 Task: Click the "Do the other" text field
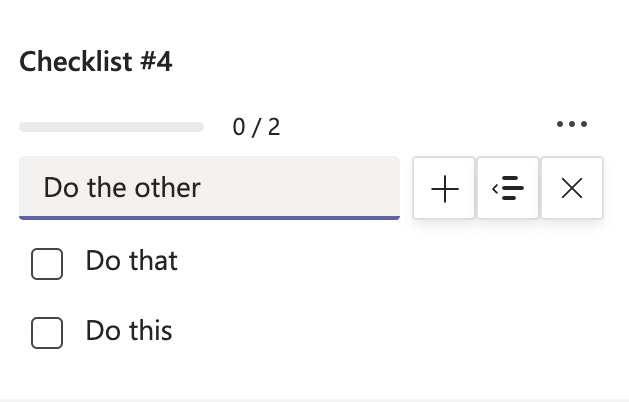coord(209,187)
